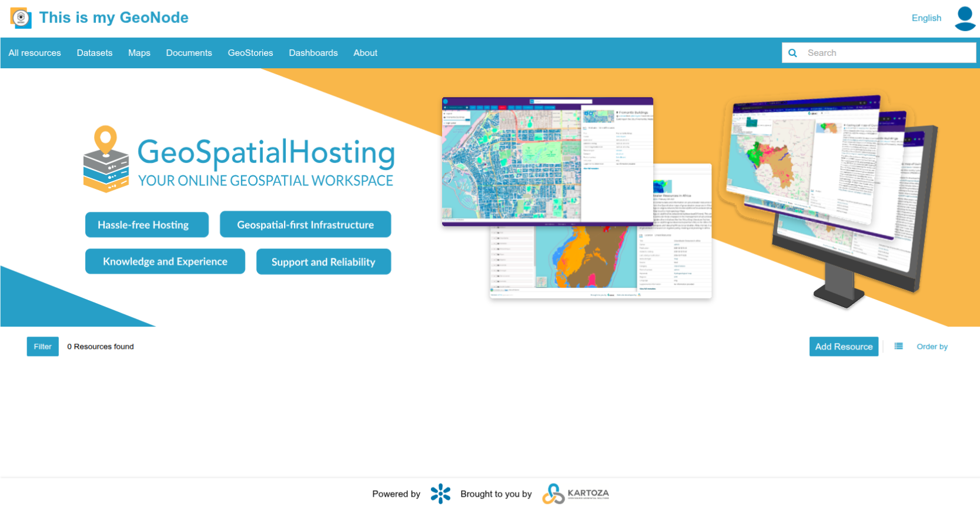Open the user profile avatar icon
The height and width of the screenshot is (509, 980).
point(965,18)
